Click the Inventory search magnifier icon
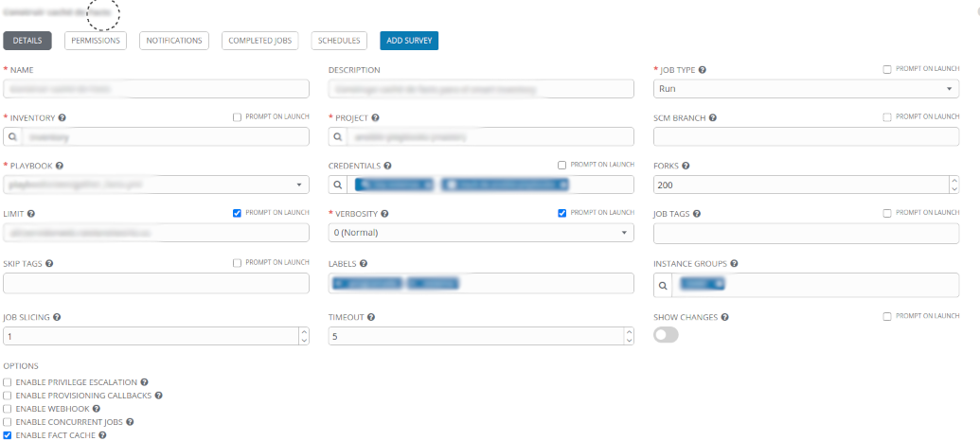 [x=12, y=137]
